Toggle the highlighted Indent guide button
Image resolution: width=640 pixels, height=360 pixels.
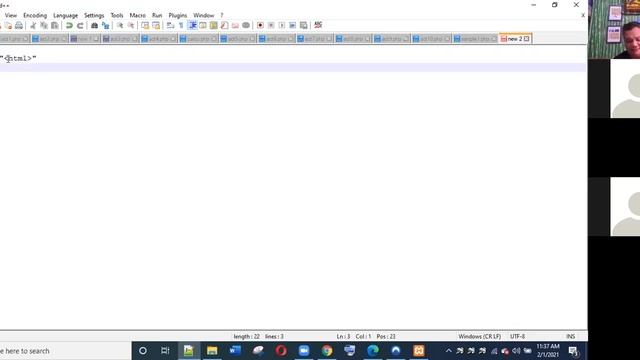coord(192,25)
